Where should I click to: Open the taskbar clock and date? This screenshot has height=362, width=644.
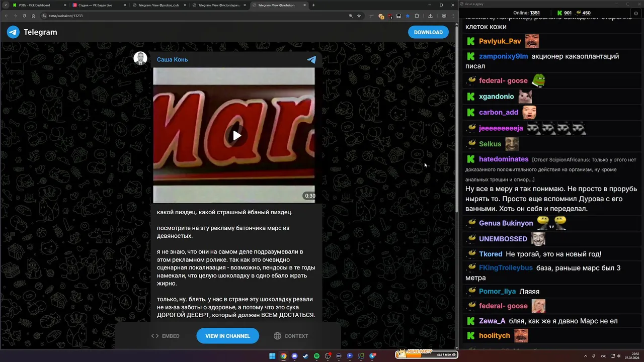[x=632, y=356]
